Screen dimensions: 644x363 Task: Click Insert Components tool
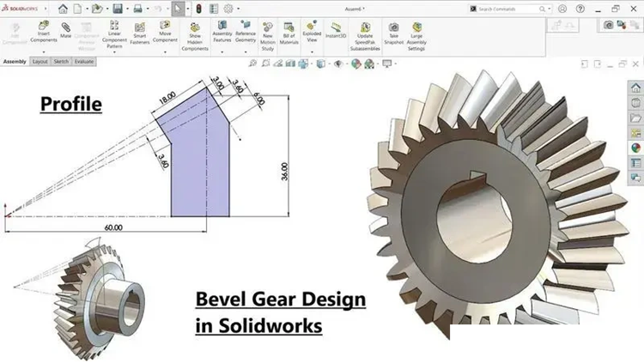(44, 32)
